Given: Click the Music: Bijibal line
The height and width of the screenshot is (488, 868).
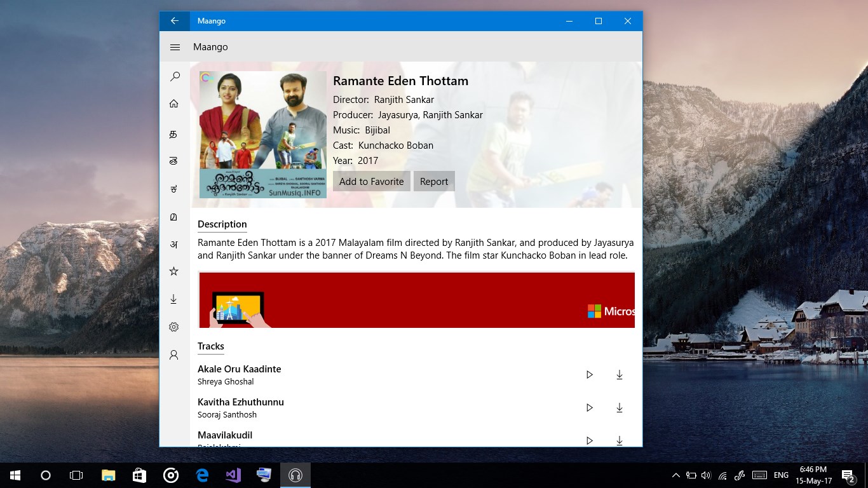Looking at the screenshot, I should [x=362, y=130].
